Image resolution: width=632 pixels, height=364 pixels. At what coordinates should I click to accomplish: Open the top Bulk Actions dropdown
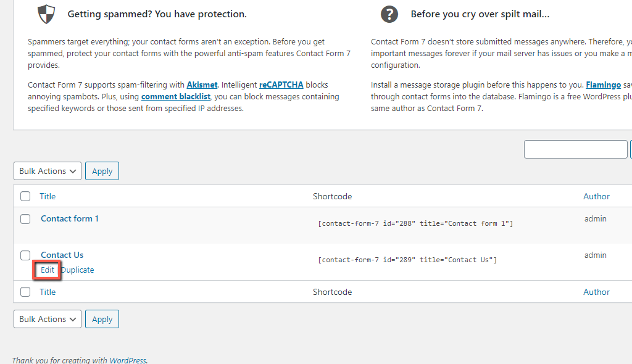(48, 171)
